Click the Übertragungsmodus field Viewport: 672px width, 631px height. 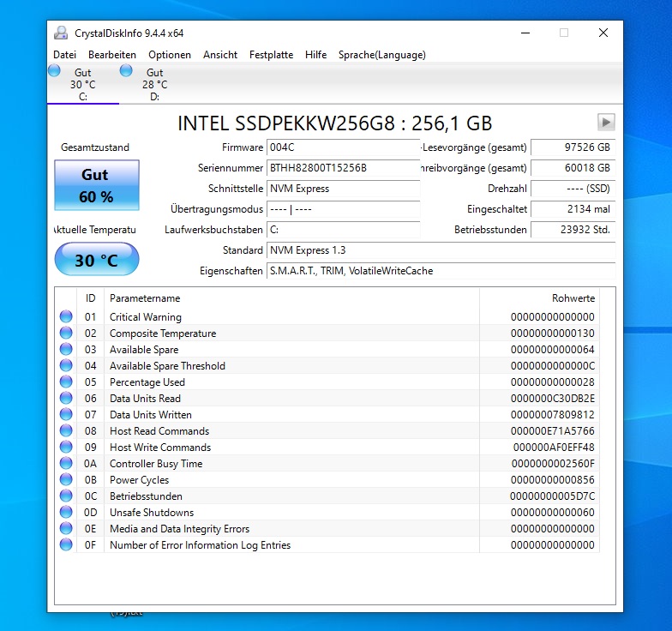tap(343, 209)
